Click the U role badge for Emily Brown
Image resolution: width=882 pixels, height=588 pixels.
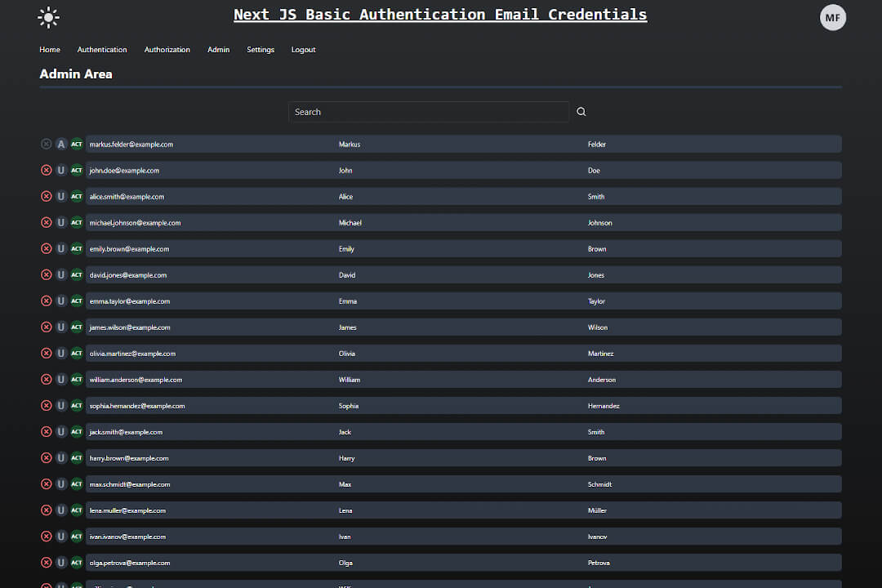[60, 249]
